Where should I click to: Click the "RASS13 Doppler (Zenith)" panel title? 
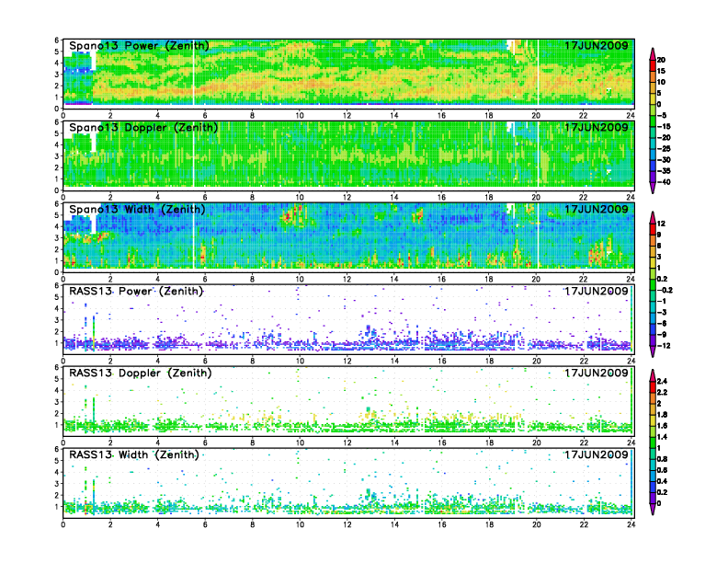tap(141, 373)
